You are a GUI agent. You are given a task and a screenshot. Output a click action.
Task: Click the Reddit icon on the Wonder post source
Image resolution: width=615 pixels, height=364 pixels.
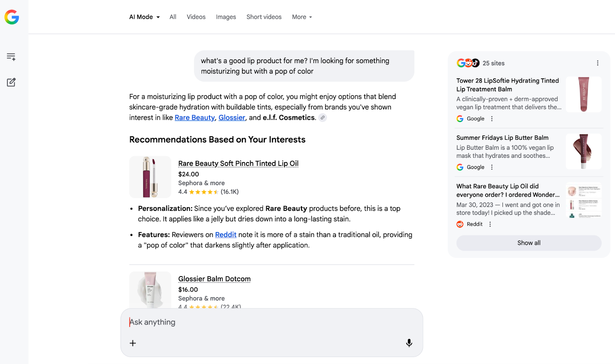tap(460, 224)
